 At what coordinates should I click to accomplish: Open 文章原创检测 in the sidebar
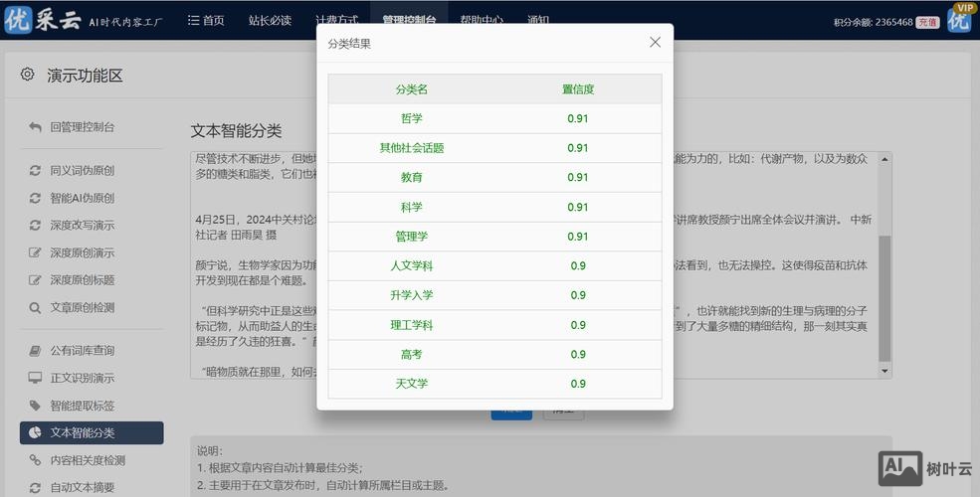tap(83, 307)
